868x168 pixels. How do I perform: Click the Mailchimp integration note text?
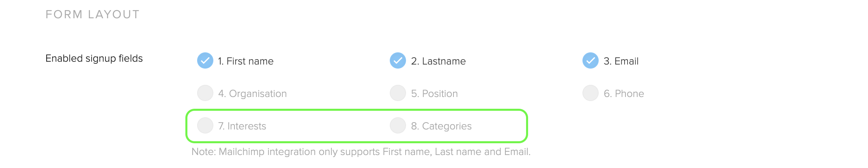click(361, 152)
